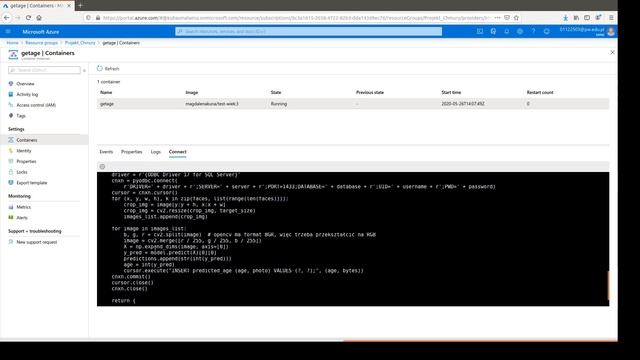Focus the sidebar search field
Image resolution: width=640 pixels, height=360 pixels.
pyautogui.click(x=44, y=70)
